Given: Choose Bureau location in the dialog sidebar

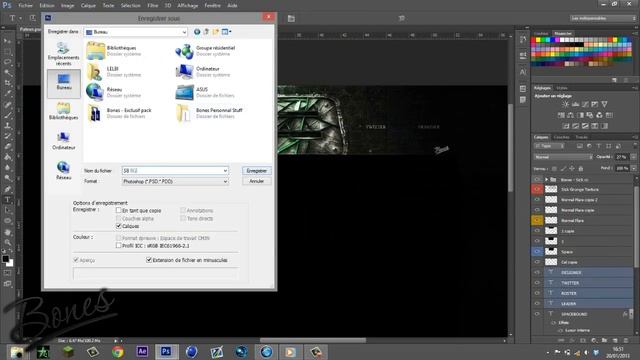Looking at the screenshot, I should coord(63,83).
